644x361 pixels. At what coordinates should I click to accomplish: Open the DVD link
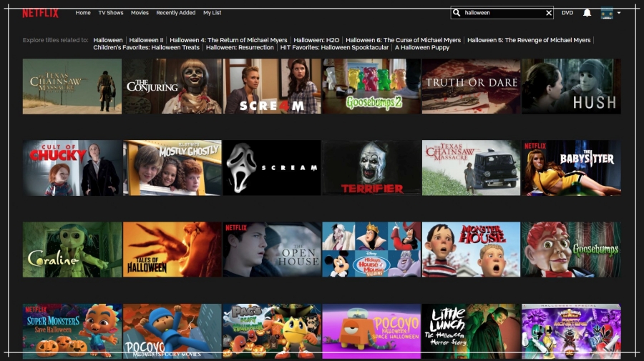point(567,13)
